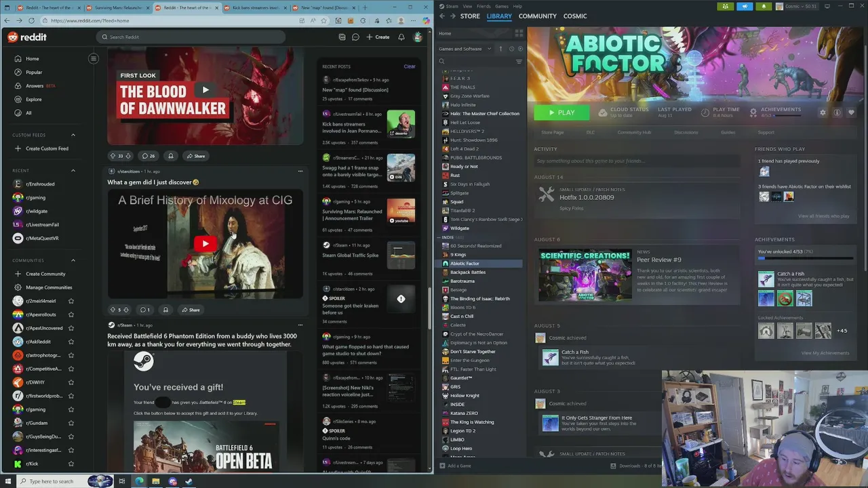The height and width of the screenshot is (488, 868).
Task: Open Games and Software dropdown in Steam
Action: point(464,49)
